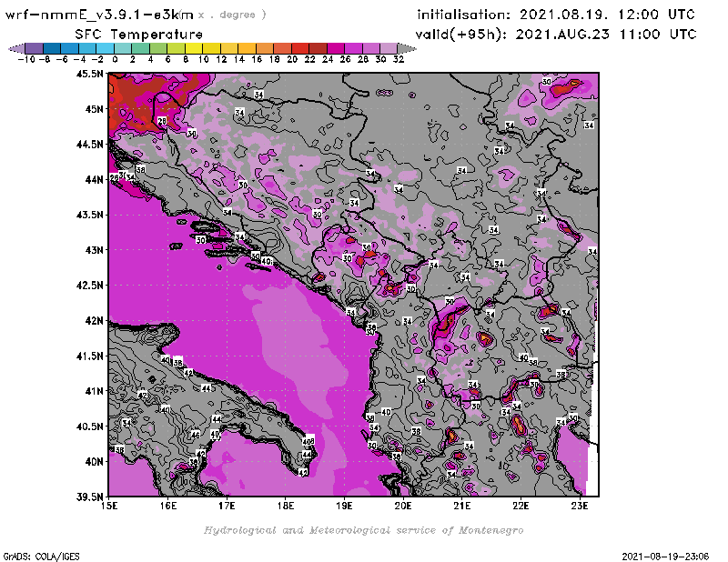Screen dimensions: 728x562
Task: Click the latitude label '44N'
Action: (94, 179)
